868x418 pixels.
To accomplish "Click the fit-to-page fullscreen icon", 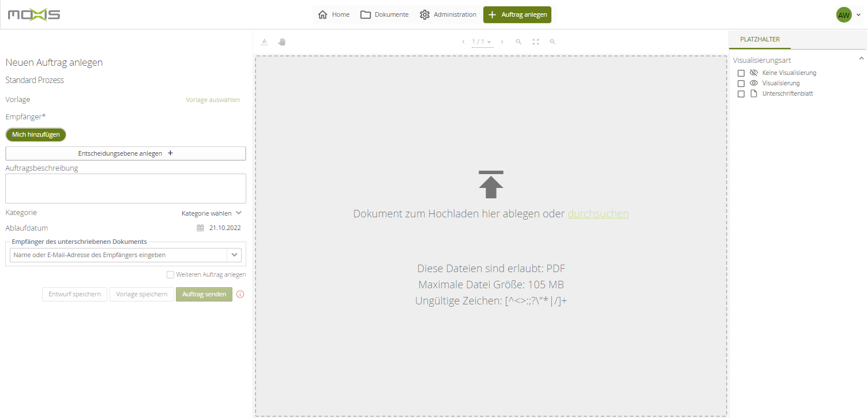I will pyautogui.click(x=536, y=42).
